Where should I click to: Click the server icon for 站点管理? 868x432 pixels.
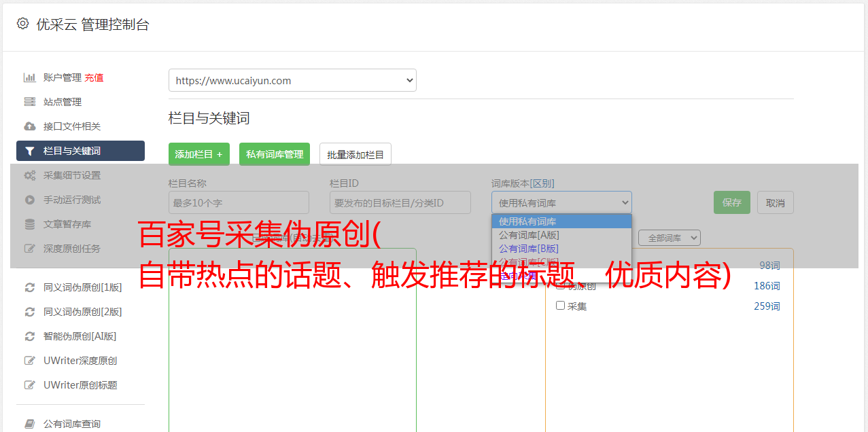29,102
